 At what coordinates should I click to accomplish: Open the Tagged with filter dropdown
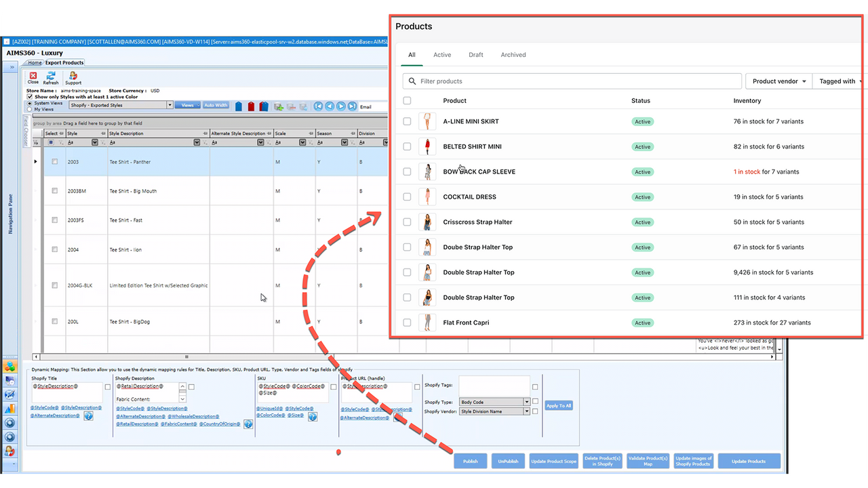pos(840,81)
